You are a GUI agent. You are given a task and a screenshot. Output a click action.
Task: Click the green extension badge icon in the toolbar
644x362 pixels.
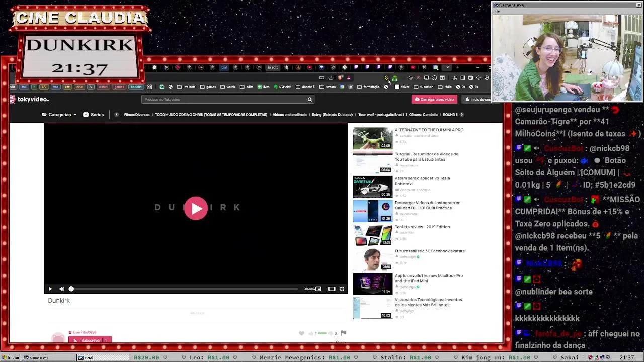point(395,78)
